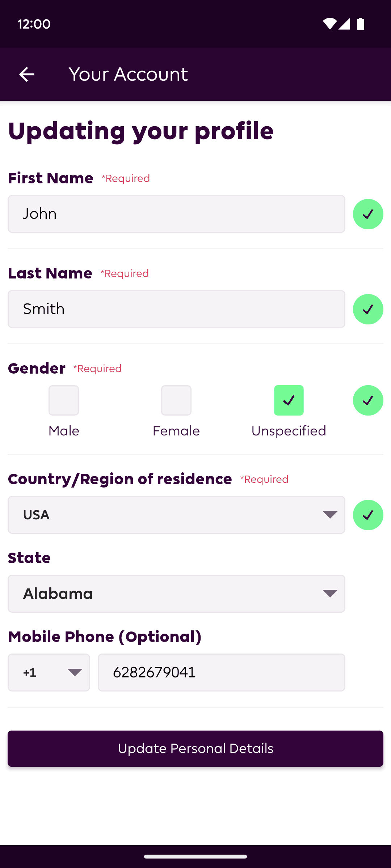Click the First Name field containing John
The image size is (391, 868).
click(176, 214)
